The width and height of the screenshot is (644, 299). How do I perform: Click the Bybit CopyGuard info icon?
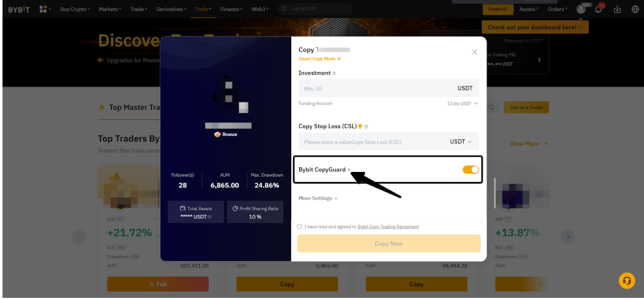coord(349,170)
